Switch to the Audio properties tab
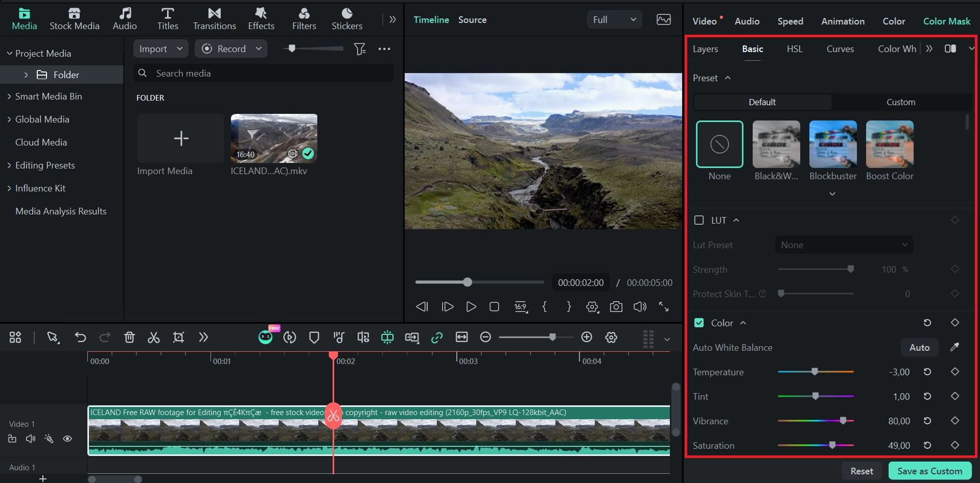The height and width of the screenshot is (483, 980). 747,21
